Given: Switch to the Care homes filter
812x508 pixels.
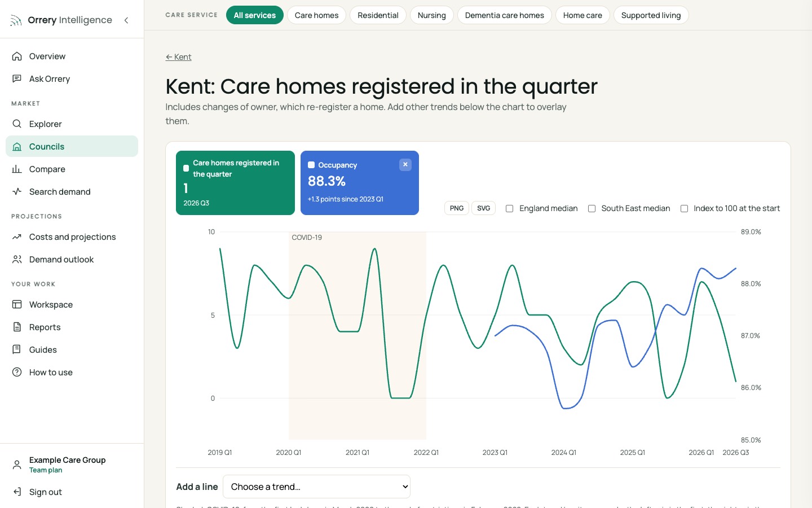Looking at the screenshot, I should [317, 15].
